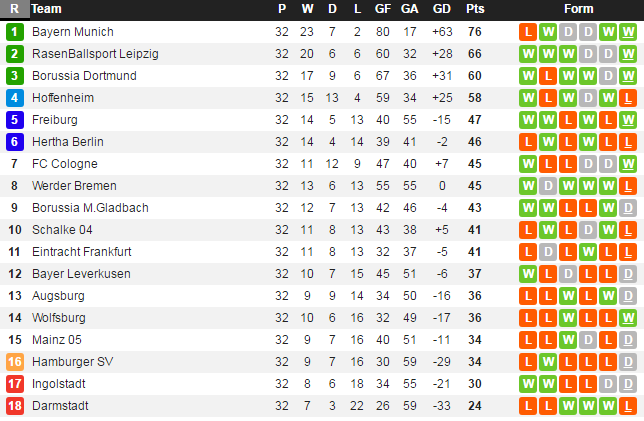This screenshot has height=421, width=644.
Task: Click the orange rank 16 badge
Action: [15, 362]
